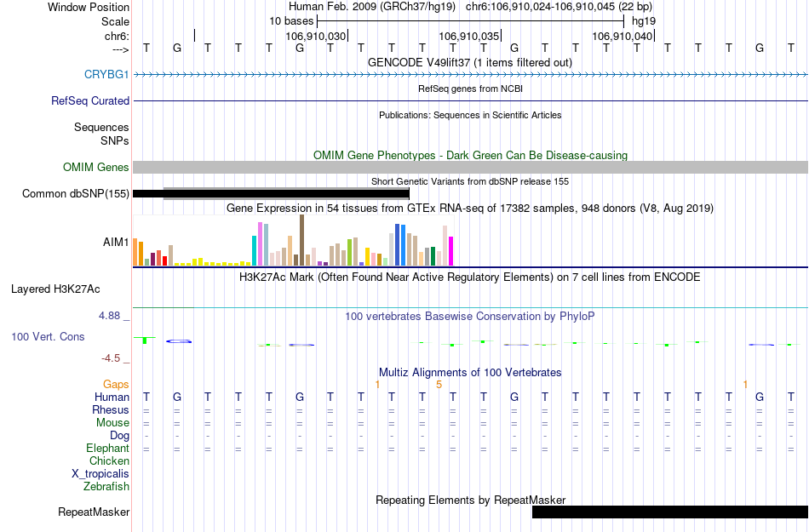This screenshot has width=809, height=532.
Task: Click the orange gap count 5
Action: pyautogui.click(x=439, y=385)
